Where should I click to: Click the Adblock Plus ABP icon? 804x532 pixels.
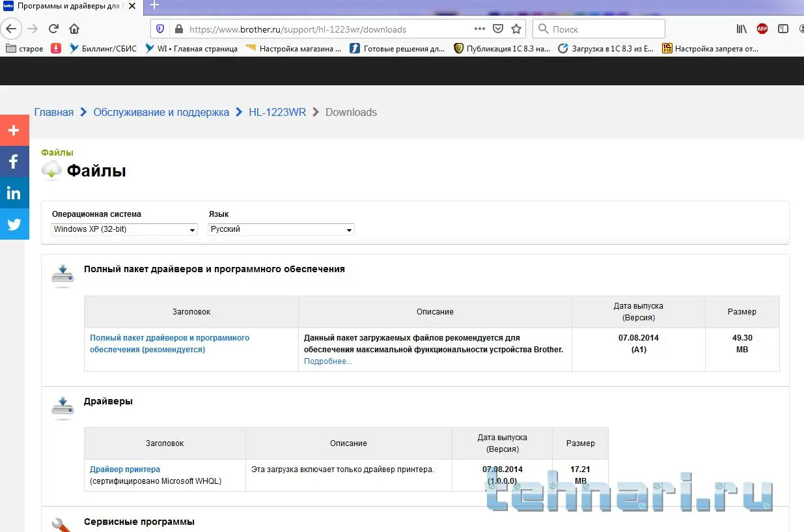tap(762, 29)
